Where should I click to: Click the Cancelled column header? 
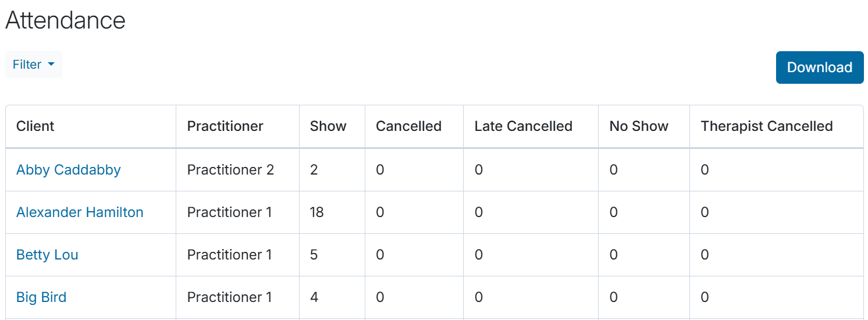point(409,126)
